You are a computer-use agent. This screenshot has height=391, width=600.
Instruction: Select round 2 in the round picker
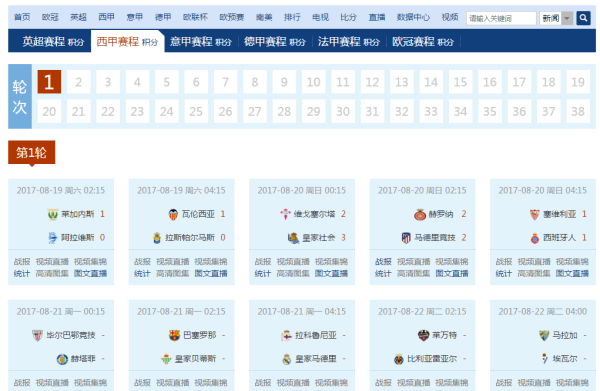coord(78,82)
